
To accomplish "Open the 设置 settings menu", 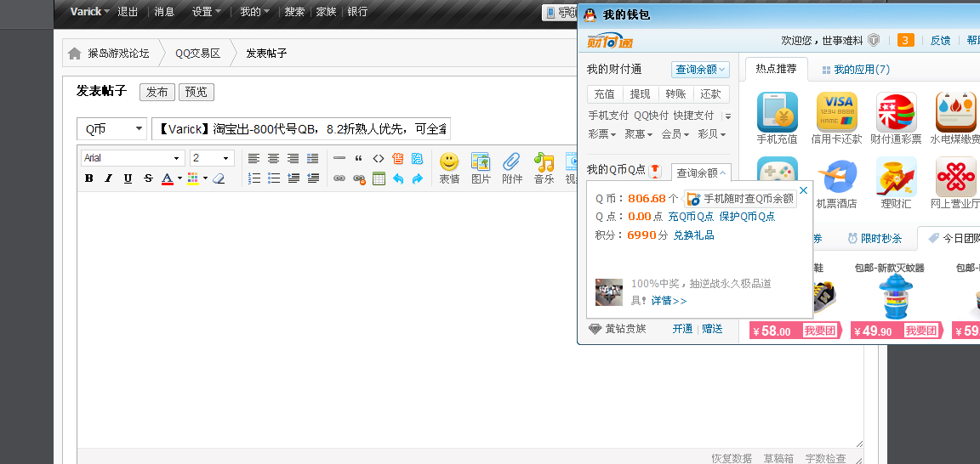I will 206,11.
